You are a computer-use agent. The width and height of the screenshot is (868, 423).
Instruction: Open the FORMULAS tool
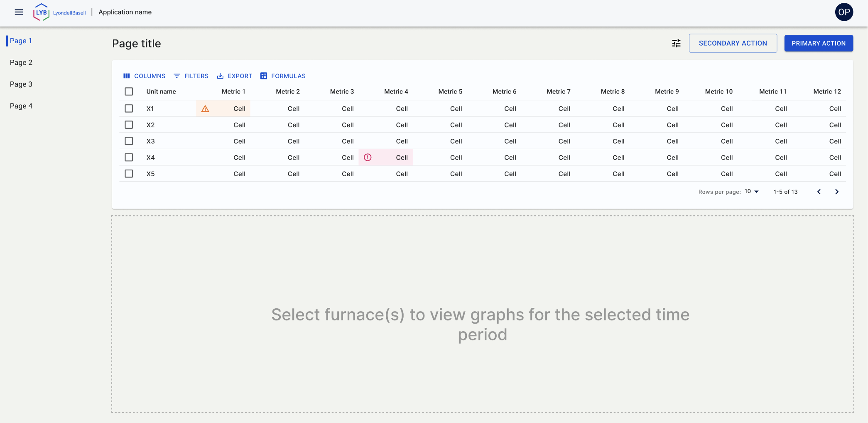pos(283,76)
